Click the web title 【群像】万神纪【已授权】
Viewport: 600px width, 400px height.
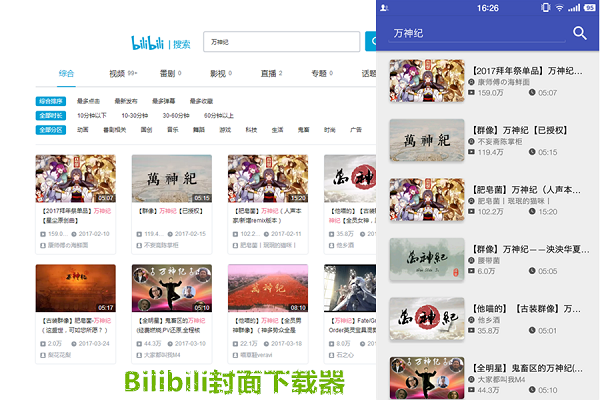pos(171,211)
